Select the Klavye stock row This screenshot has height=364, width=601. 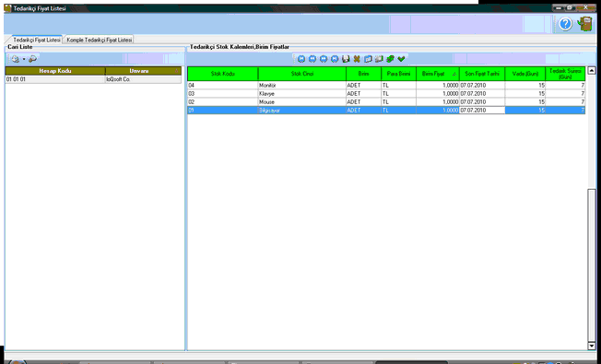click(x=386, y=93)
